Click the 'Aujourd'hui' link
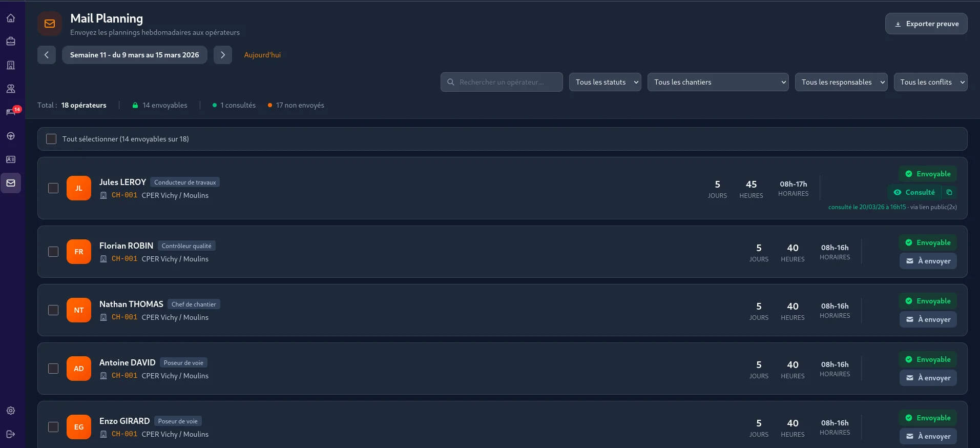The image size is (980, 448). (262, 55)
